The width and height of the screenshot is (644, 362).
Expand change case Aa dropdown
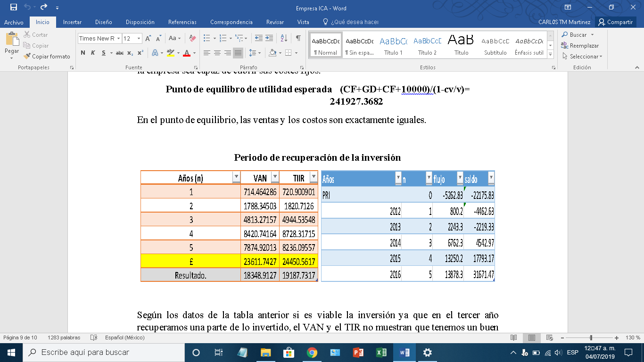tap(179, 38)
